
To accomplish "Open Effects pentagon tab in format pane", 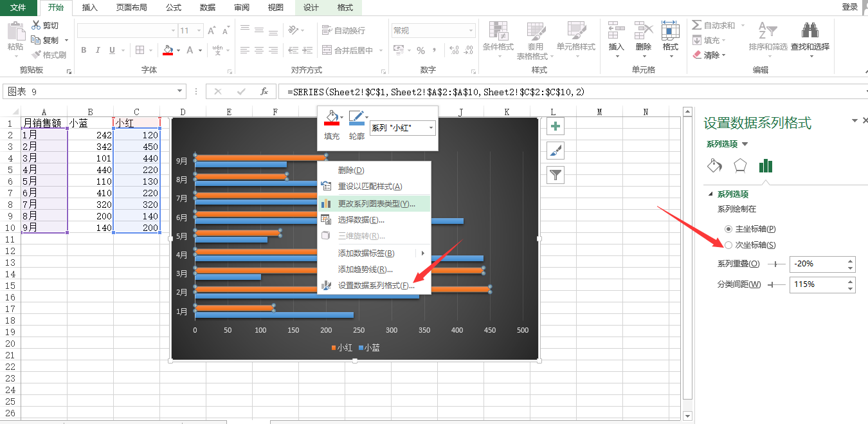I will click(x=740, y=165).
